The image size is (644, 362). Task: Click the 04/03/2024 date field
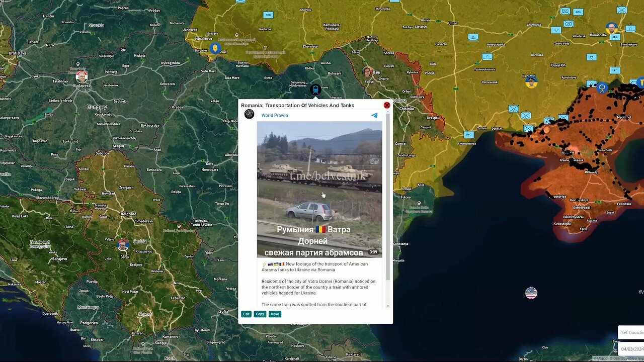(x=631, y=349)
